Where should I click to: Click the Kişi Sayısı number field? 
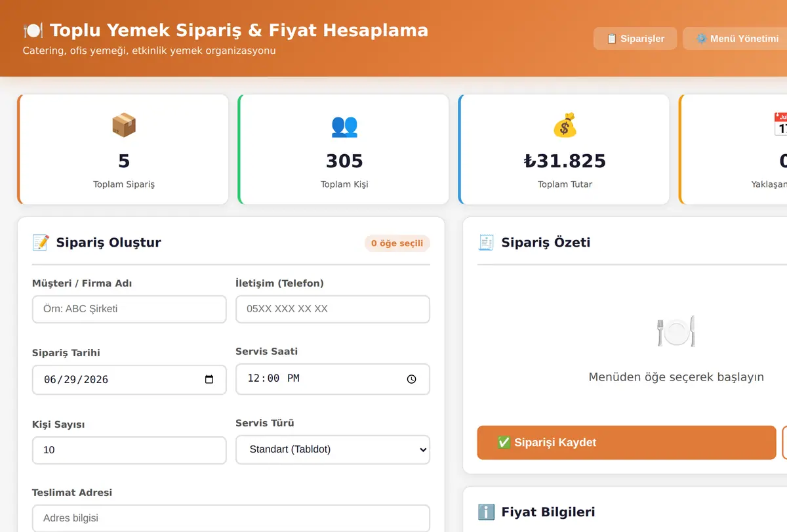point(129,450)
